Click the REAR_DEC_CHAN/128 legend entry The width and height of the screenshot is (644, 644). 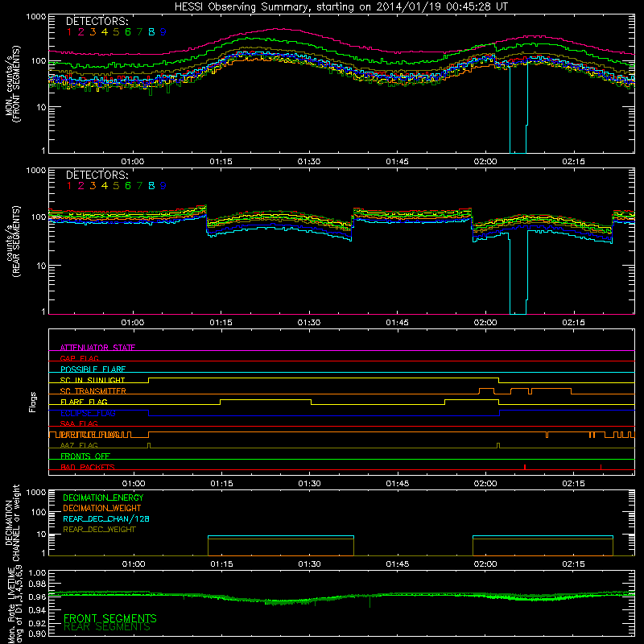click(x=106, y=518)
